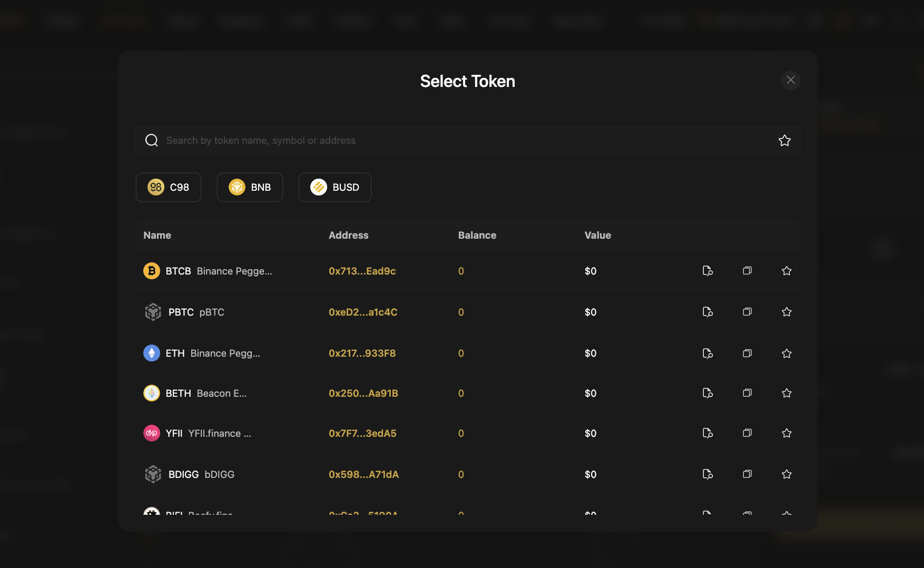Viewport: 924px width, 568px height.
Task: View ETH token in explorer
Action: (x=707, y=353)
